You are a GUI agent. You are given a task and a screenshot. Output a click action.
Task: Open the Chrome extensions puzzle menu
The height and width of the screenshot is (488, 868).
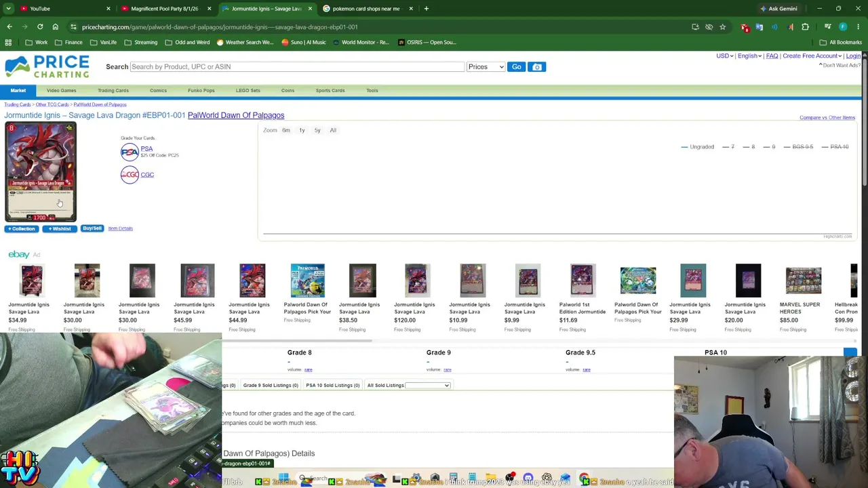click(x=806, y=26)
